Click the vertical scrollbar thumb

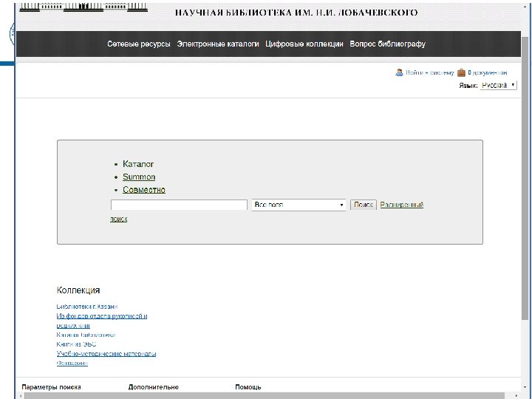pos(525,177)
